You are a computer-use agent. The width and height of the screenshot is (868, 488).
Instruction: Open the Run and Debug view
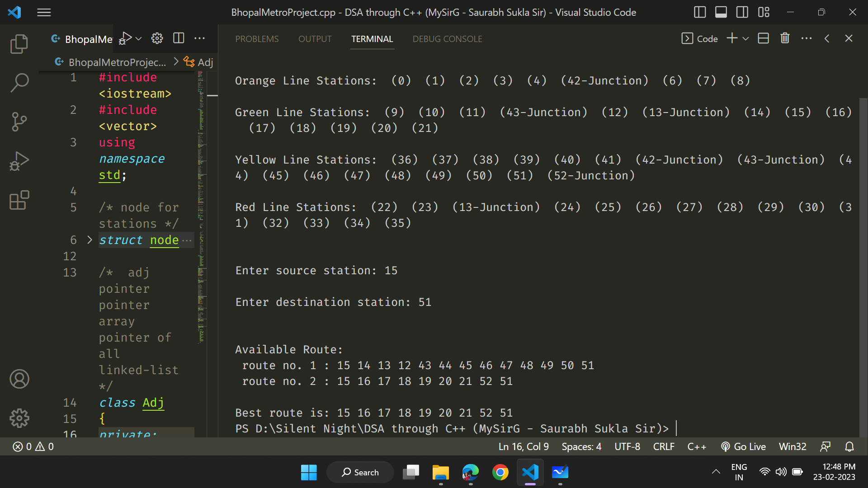(19, 161)
